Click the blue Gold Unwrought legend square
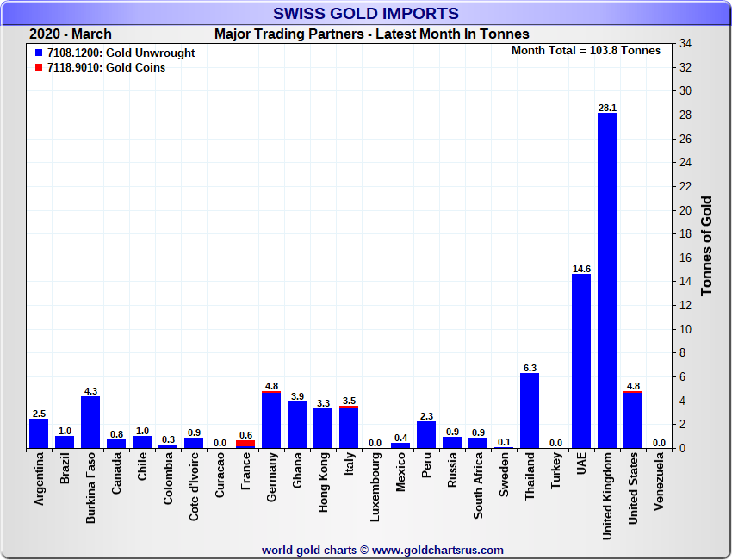This screenshot has width=732, height=560. tap(39, 53)
